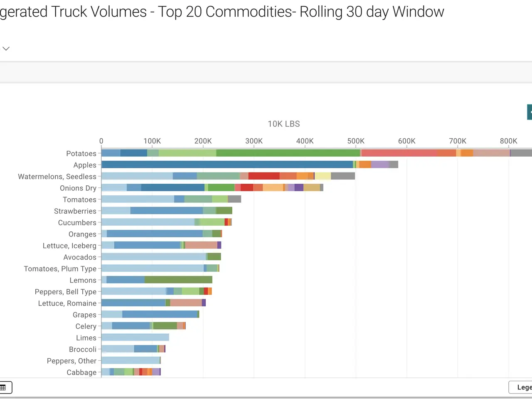
Task: Select the wide green Potatoes bar segment
Action: point(288,153)
